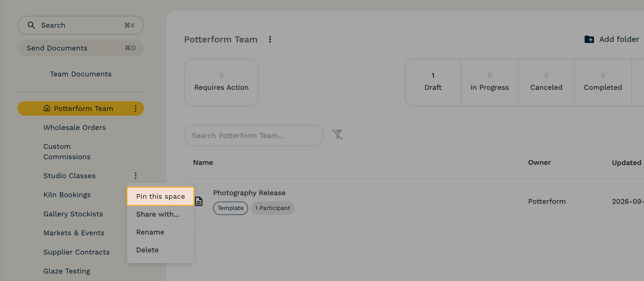This screenshot has height=281, width=644.
Task: Select Potterform Team space in sidebar
Action: (x=80, y=109)
